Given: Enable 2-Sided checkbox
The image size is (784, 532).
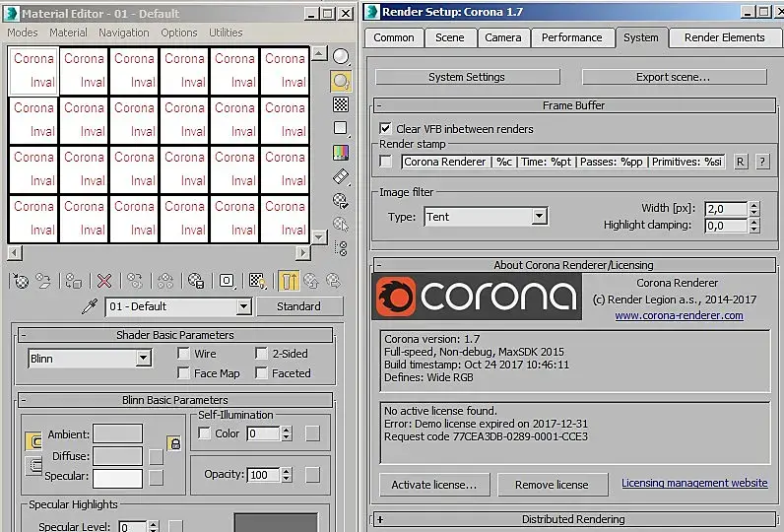Looking at the screenshot, I should [262, 354].
